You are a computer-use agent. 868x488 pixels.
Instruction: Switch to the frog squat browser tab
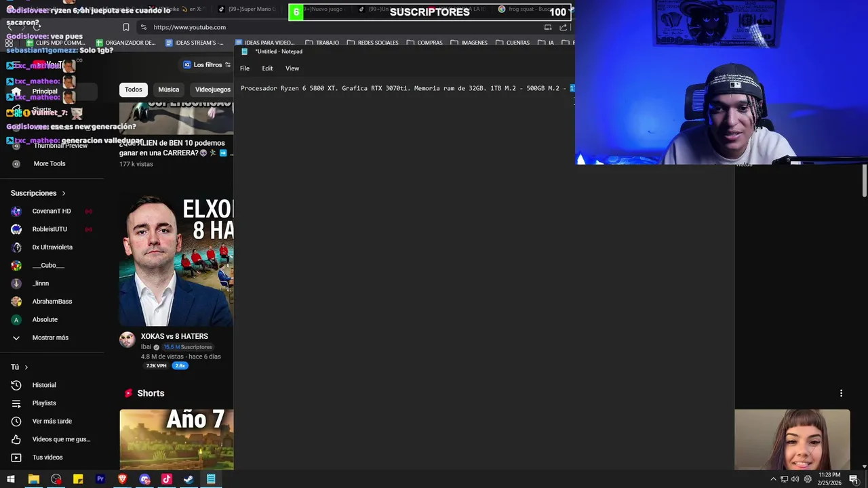pos(526,9)
